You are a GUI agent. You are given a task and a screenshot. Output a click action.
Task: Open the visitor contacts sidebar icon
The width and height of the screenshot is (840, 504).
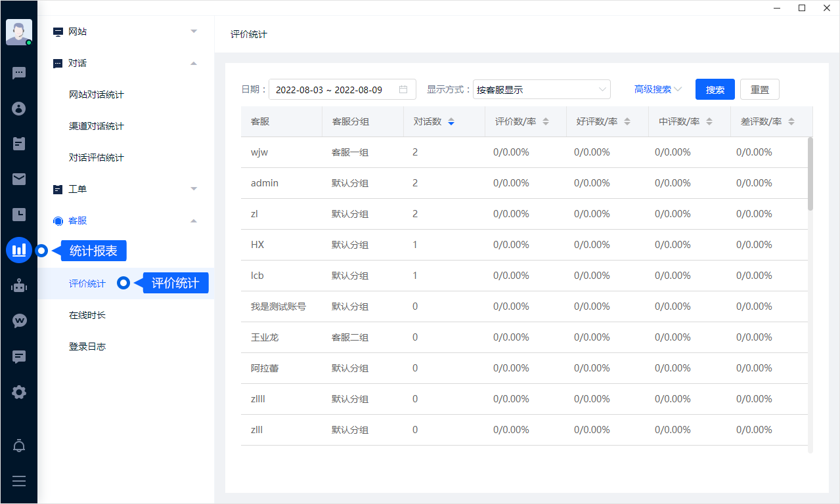click(x=19, y=108)
